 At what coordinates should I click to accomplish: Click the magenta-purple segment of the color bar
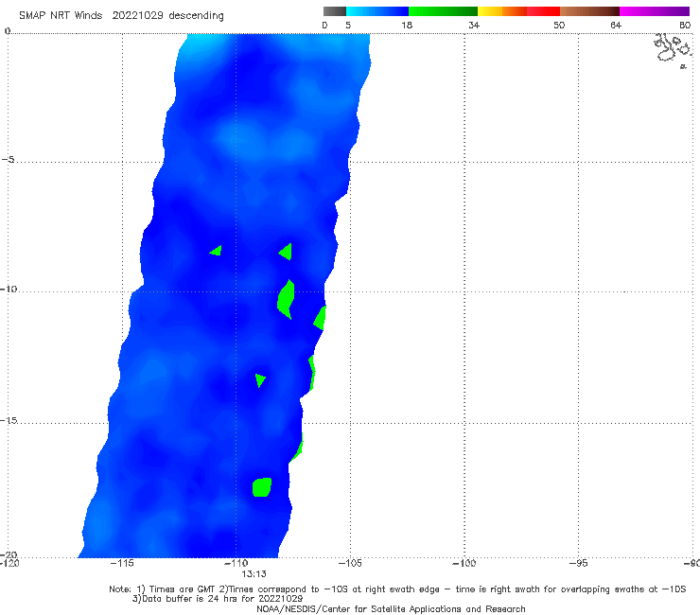[655, 11]
